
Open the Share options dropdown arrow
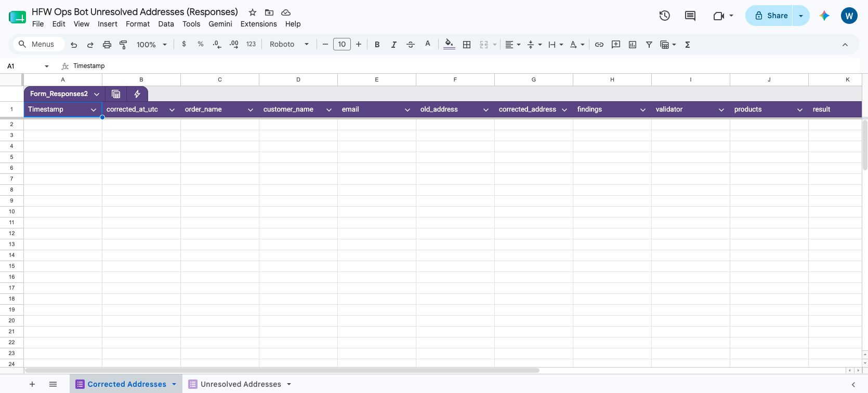point(801,16)
